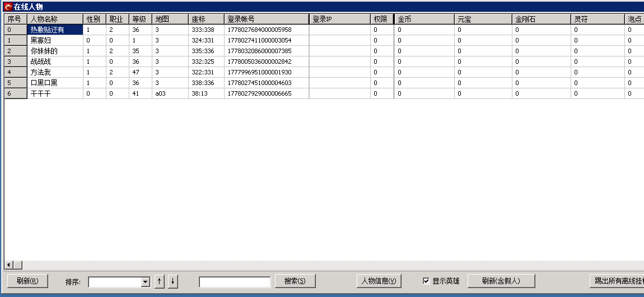
Task: Click coordinate cell 324:331
Action: 206,40
